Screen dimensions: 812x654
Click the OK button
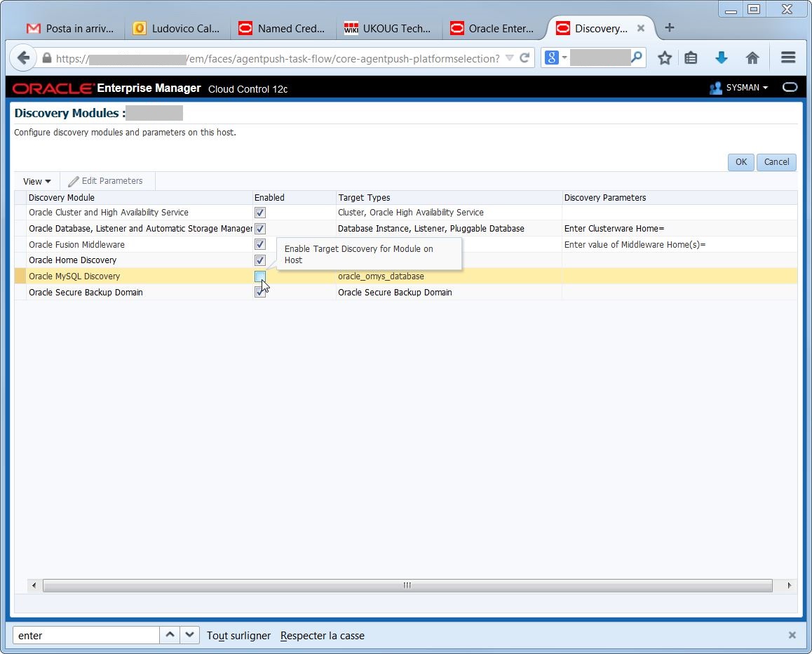click(741, 161)
